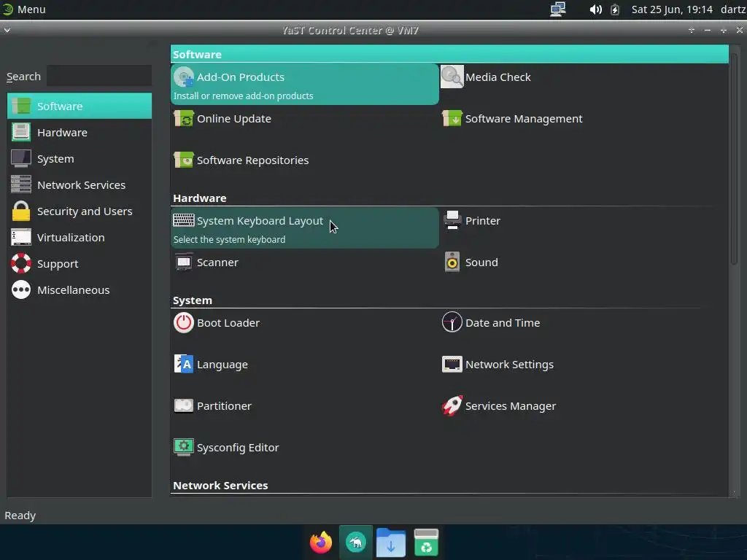Open the Software Repositories icon
Viewport: 747px width, 560px height.
tap(183, 160)
